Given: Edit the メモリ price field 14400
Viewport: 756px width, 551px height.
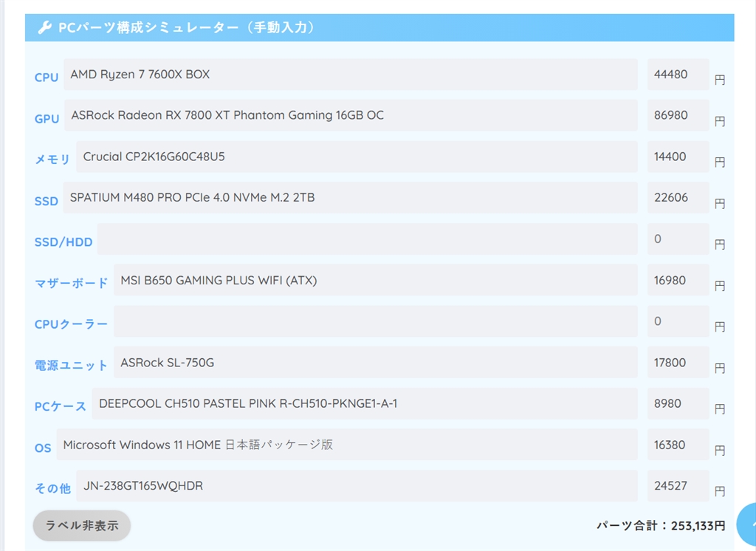Looking at the screenshot, I should coord(678,157).
